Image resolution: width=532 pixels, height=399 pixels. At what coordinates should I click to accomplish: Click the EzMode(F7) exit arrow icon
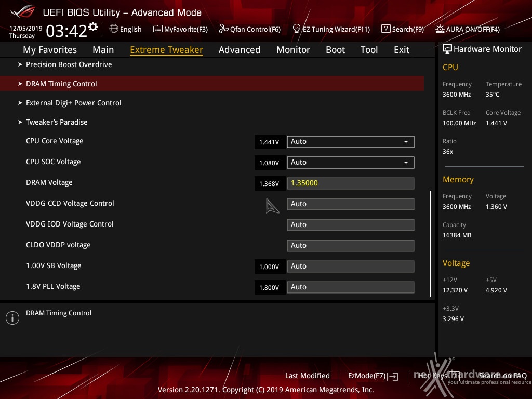[393, 376]
